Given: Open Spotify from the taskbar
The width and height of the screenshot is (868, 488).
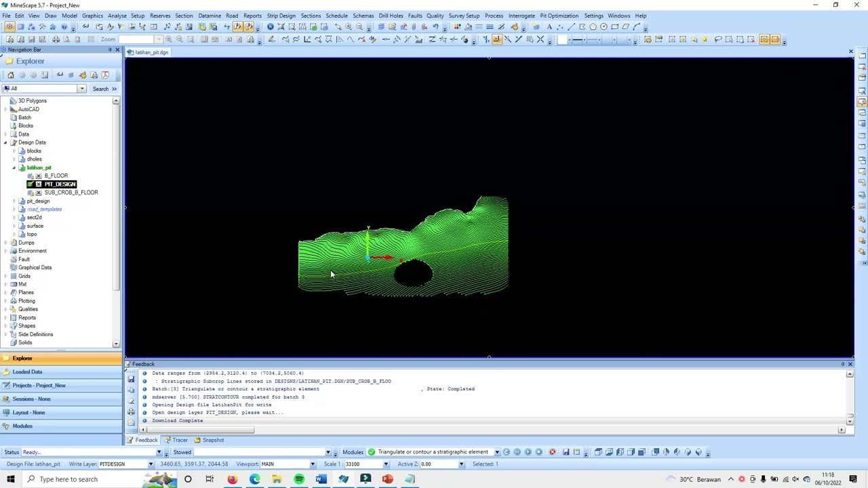Looking at the screenshot, I should pyautogui.click(x=299, y=479).
